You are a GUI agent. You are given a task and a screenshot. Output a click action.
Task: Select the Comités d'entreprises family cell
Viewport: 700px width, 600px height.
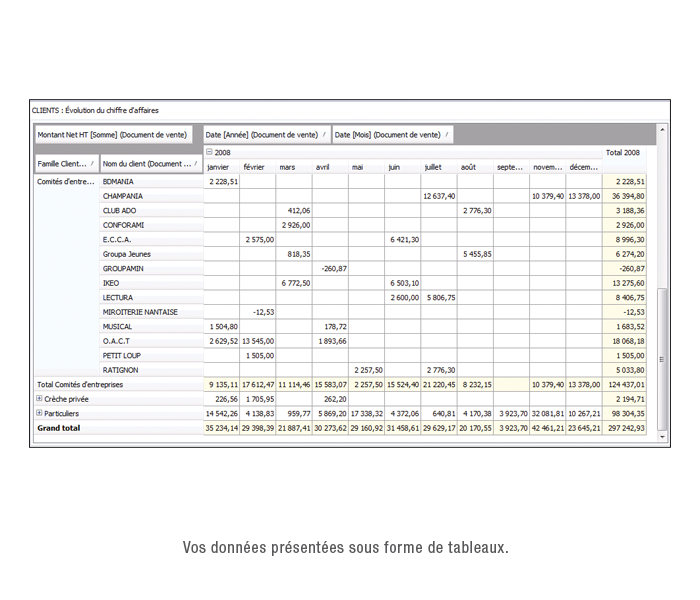pyautogui.click(x=64, y=182)
